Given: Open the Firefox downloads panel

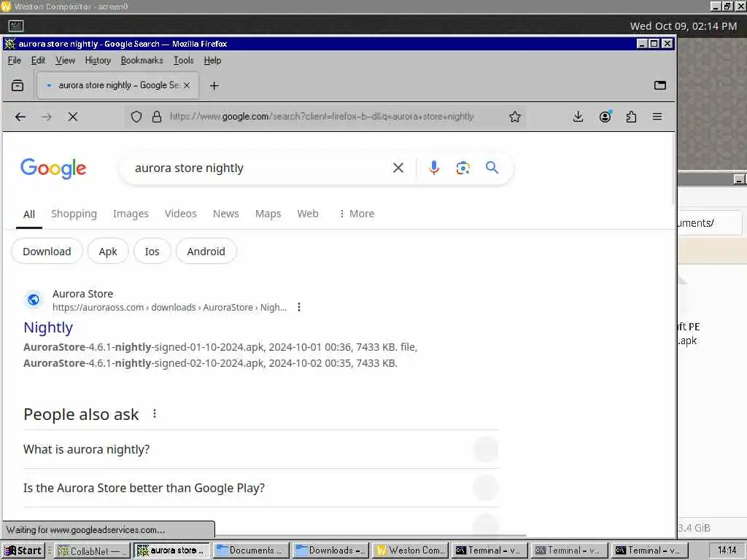Looking at the screenshot, I should click(x=578, y=117).
